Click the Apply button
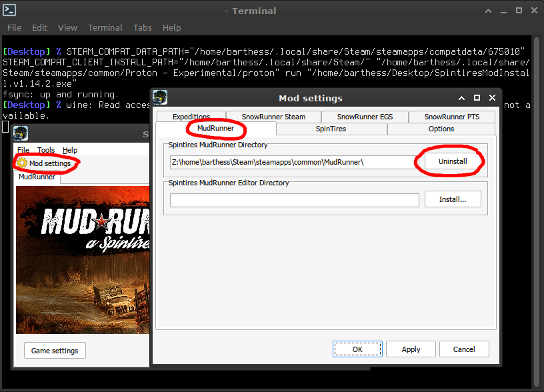The height and width of the screenshot is (392, 544). coord(411,349)
